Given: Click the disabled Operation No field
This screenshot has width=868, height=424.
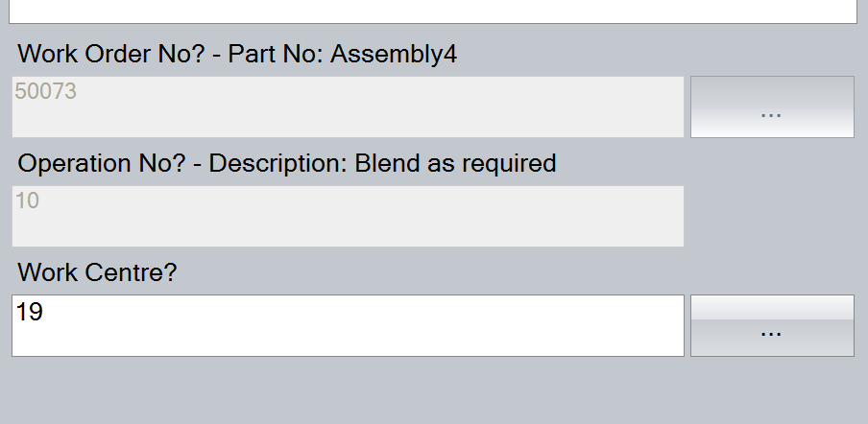Looking at the screenshot, I should 348,216.
